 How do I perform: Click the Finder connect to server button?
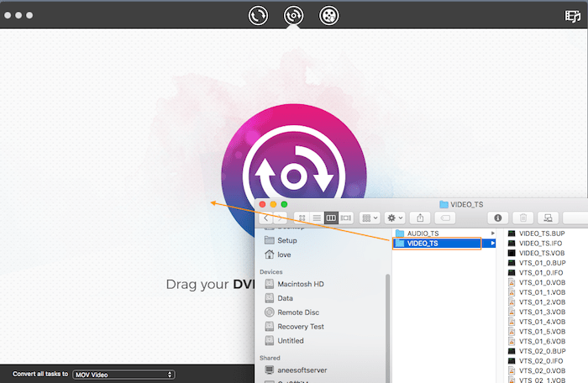pyautogui.click(x=549, y=218)
